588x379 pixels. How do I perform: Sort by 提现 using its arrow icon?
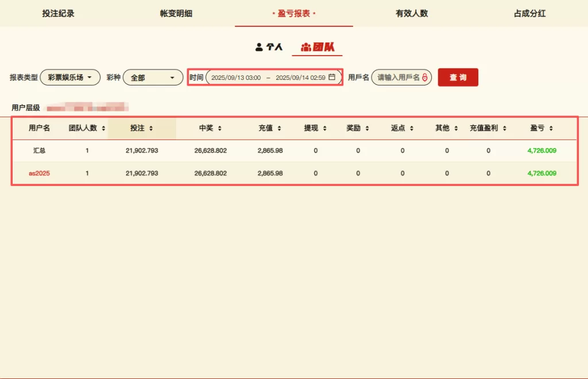pyautogui.click(x=324, y=129)
